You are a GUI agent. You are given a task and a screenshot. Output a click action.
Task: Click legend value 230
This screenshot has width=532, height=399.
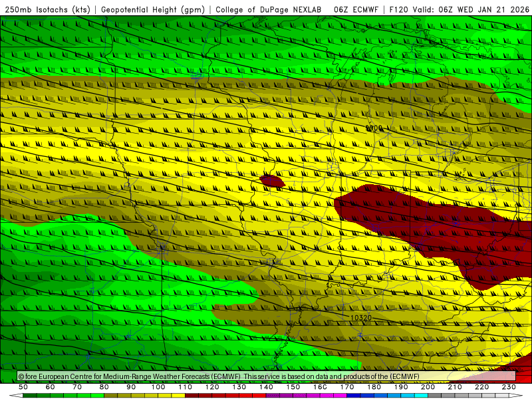coord(509,387)
